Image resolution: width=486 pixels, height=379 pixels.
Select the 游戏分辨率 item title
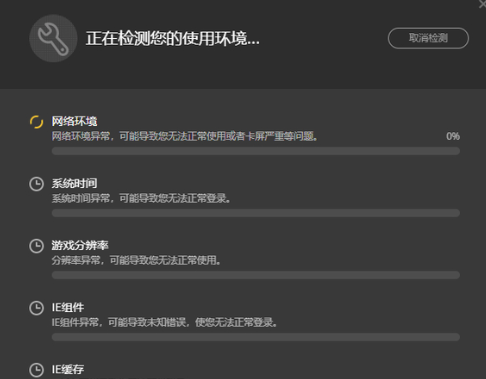click(x=80, y=245)
